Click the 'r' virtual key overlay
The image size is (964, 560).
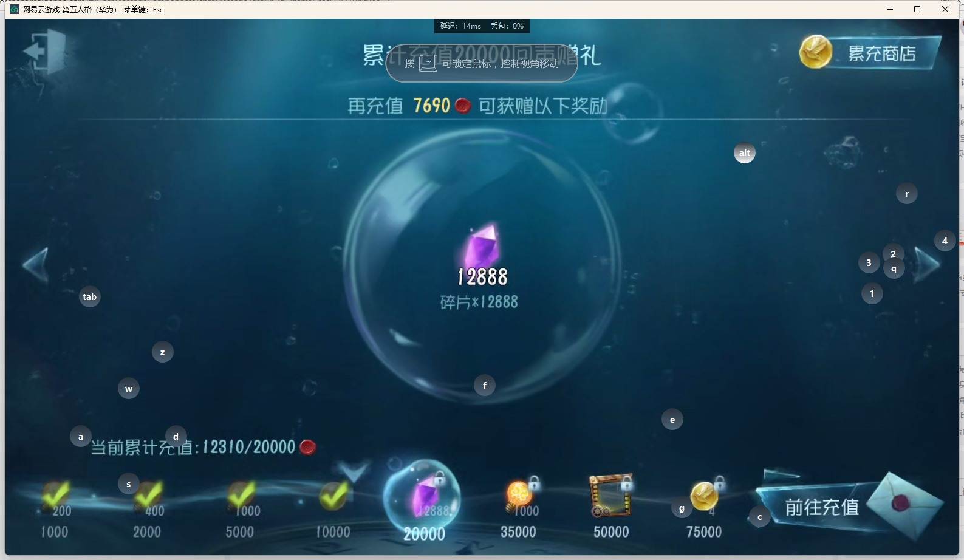pos(907,194)
